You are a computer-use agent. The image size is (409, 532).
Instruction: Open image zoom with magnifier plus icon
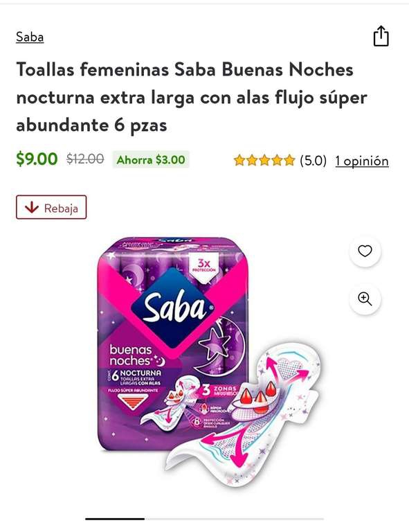pyautogui.click(x=365, y=299)
